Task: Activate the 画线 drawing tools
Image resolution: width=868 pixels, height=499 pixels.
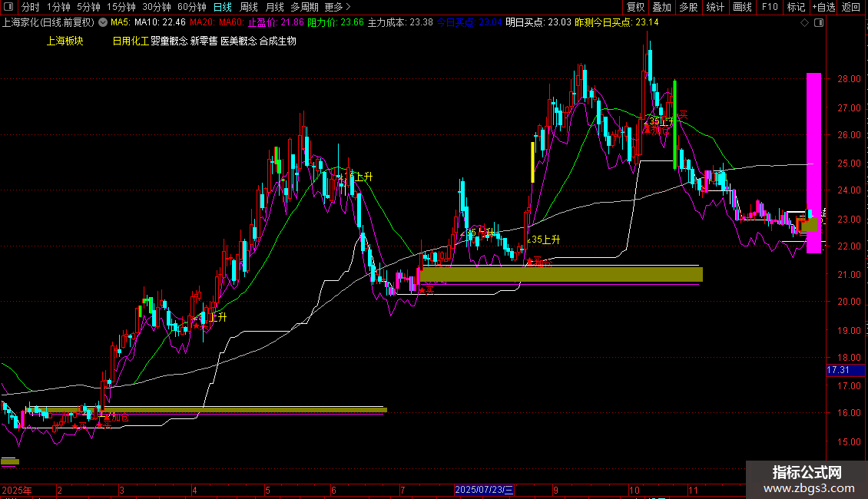Action: pos(742,7)
